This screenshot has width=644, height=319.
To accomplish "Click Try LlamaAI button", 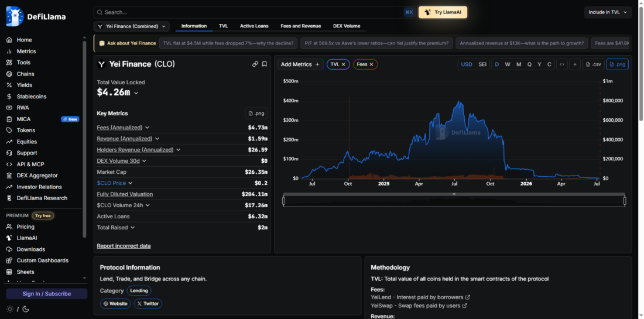I will [x=443, y=12].
